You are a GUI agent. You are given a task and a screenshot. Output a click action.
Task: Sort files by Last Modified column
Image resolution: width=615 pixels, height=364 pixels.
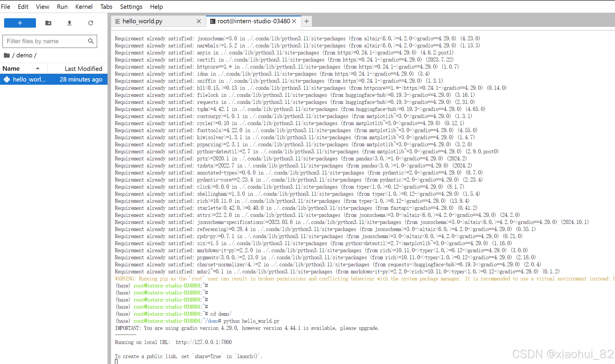click(x=83, y=69)
